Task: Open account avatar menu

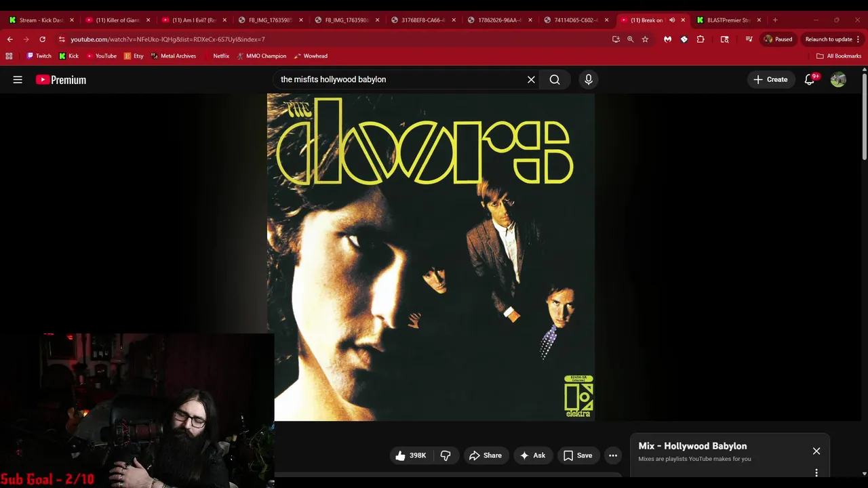Action: click(838, 79)
